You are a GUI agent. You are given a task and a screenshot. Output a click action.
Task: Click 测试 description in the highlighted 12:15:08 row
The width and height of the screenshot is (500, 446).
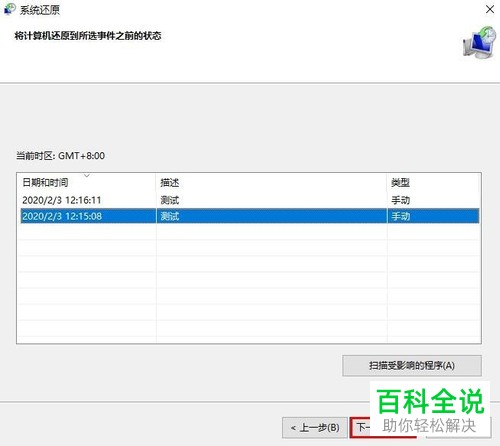[170, 216]
